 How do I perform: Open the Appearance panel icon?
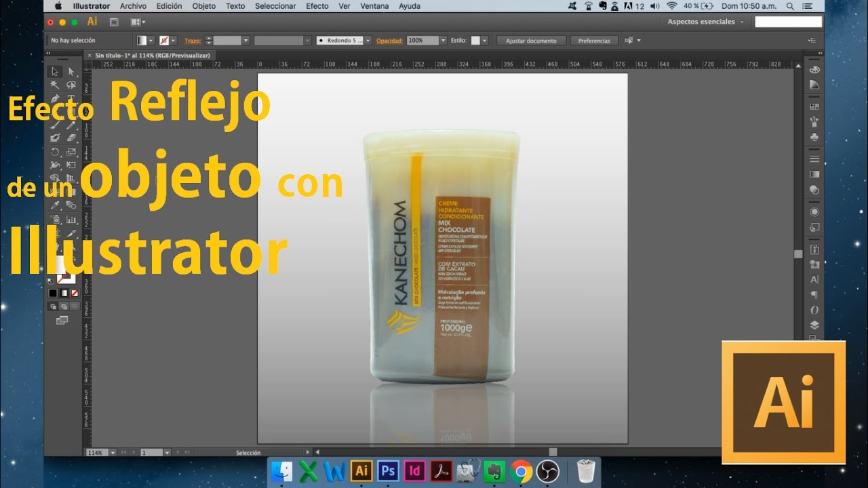point(814,211)
